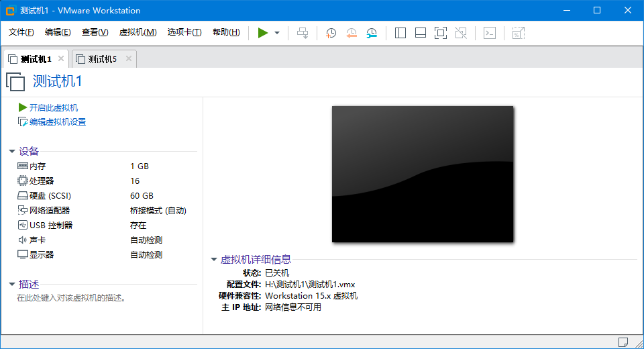Viewport: 644px width, 349px height.
Task: Close the 测试机1 tab
Action: (61, 59)
